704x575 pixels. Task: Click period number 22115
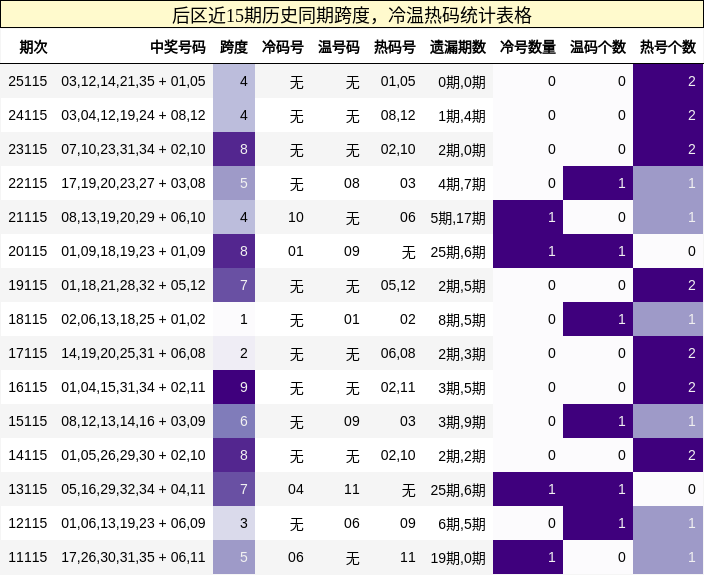tap(28, 183)
